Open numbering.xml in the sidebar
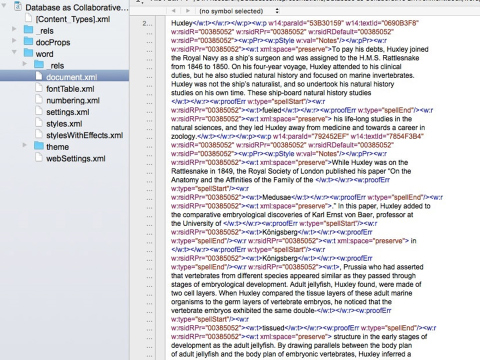The image size is (480, 360). click(x=73, y=100)
